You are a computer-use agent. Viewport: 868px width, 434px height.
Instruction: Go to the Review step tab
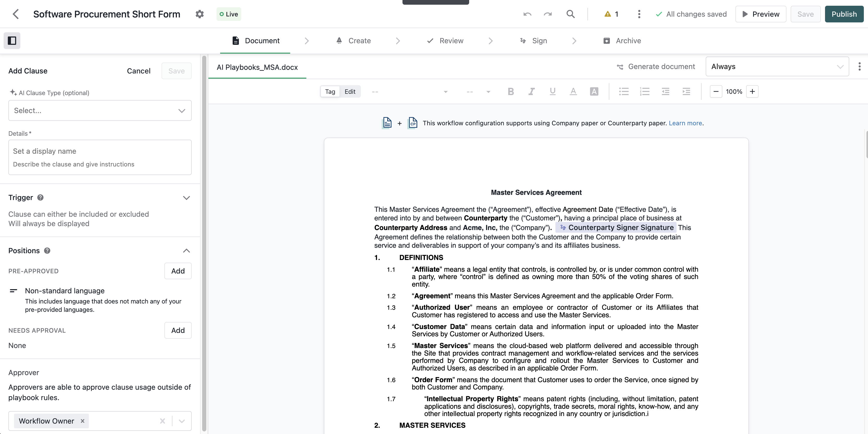tap(445, 41)
